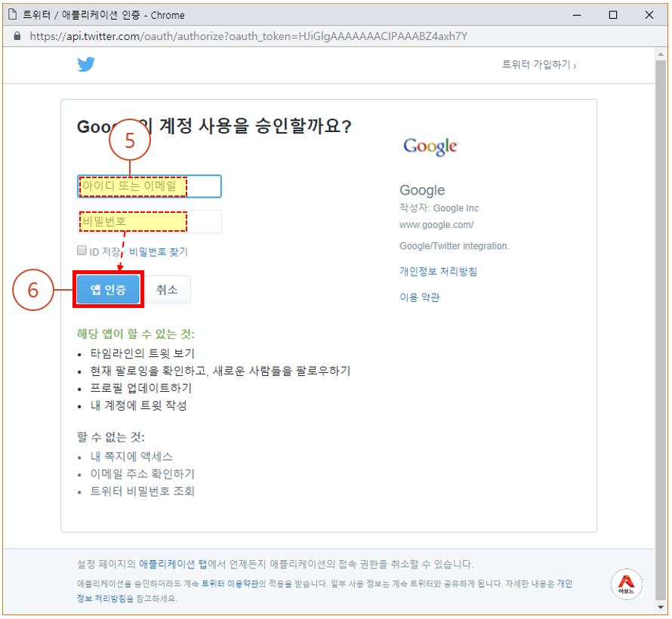Click the 작성자: Google Inc text

pos(439,208)
